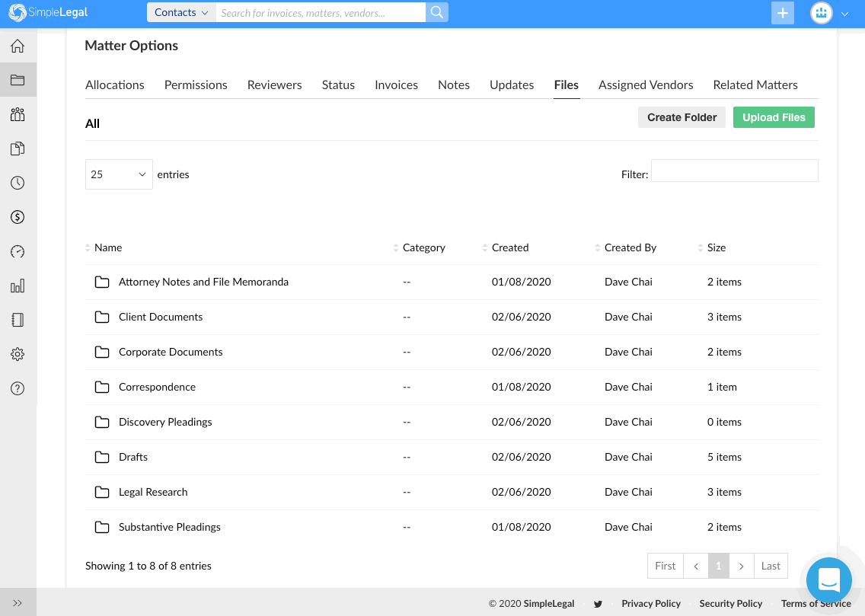Switch to the Permissions tab
This screenshot has height=616, width=865.
(196, 85)
